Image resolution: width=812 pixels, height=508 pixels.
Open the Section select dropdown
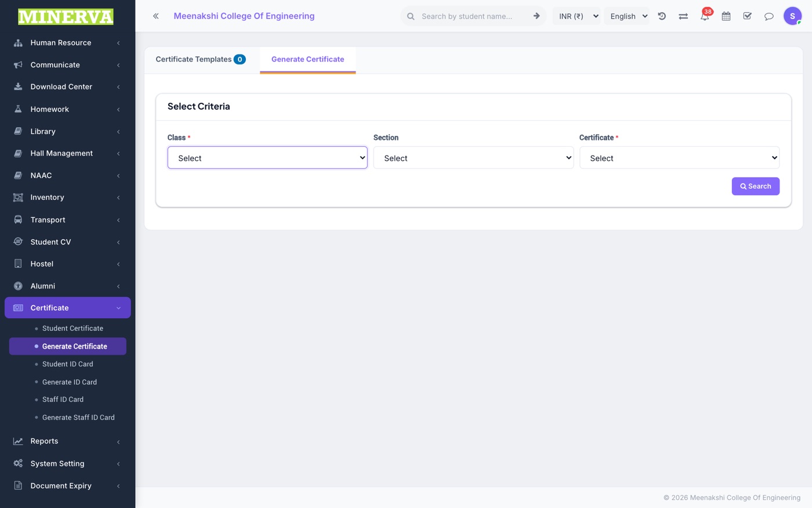473,158
